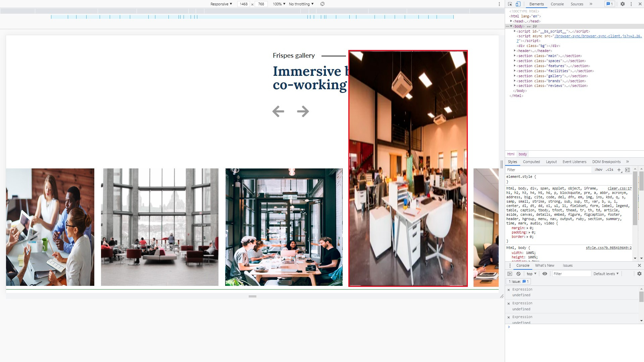
Task: Open the issues counter badge in DevTools toolbar
Action: [609, 4]
